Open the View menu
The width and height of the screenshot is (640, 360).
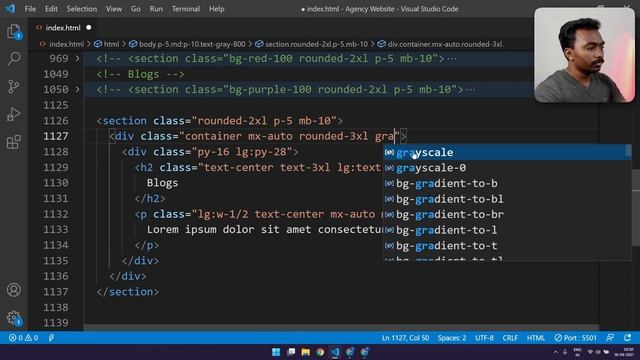click(114, 9)
